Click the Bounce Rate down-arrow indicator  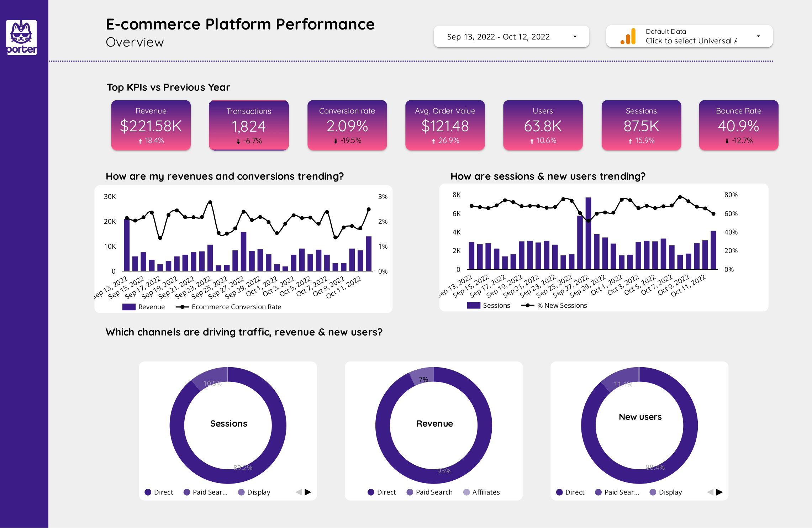[727, 141]
